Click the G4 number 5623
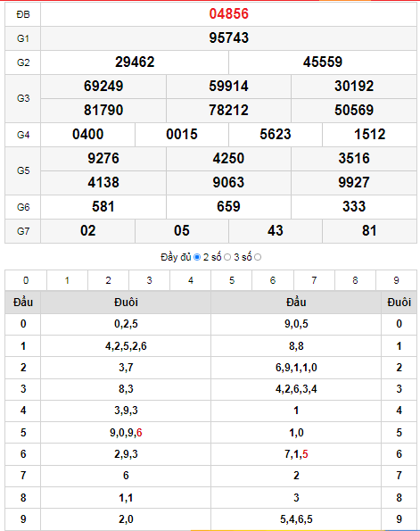Image resolution: width=420 pixels, height=531 pixels. [276, 135]
